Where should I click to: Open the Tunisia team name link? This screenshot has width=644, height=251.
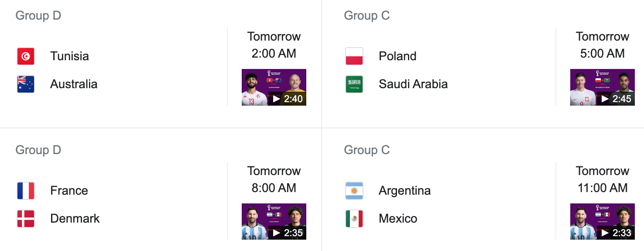pyautogui.click(x=69, y=56)
